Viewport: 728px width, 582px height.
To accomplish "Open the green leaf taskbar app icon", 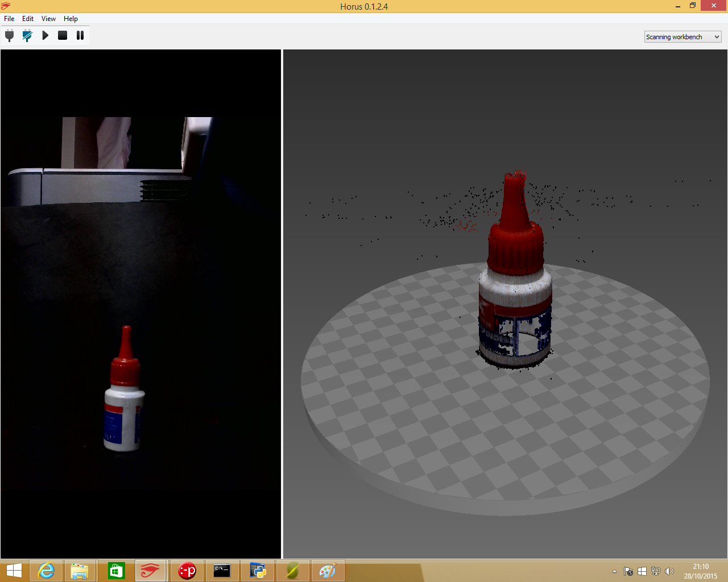I will pyautogui.click(x=292, y=571).
